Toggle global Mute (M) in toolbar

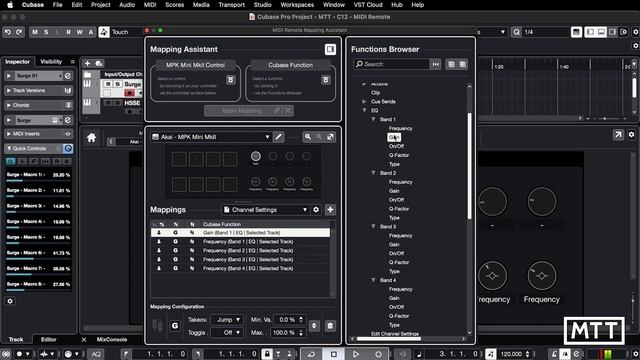(x=35, y=32)
